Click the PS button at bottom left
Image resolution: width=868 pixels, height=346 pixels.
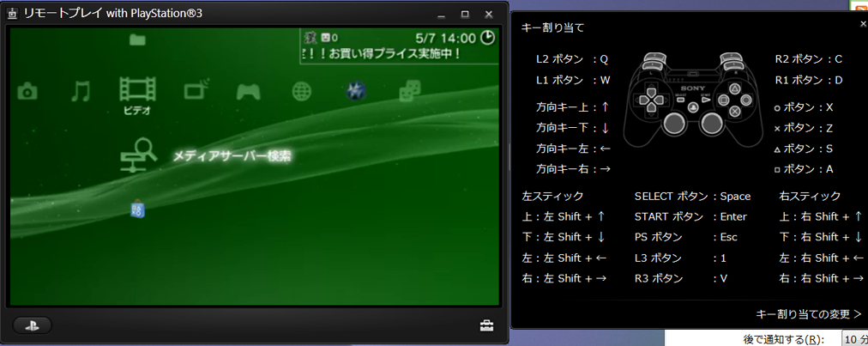32,325
